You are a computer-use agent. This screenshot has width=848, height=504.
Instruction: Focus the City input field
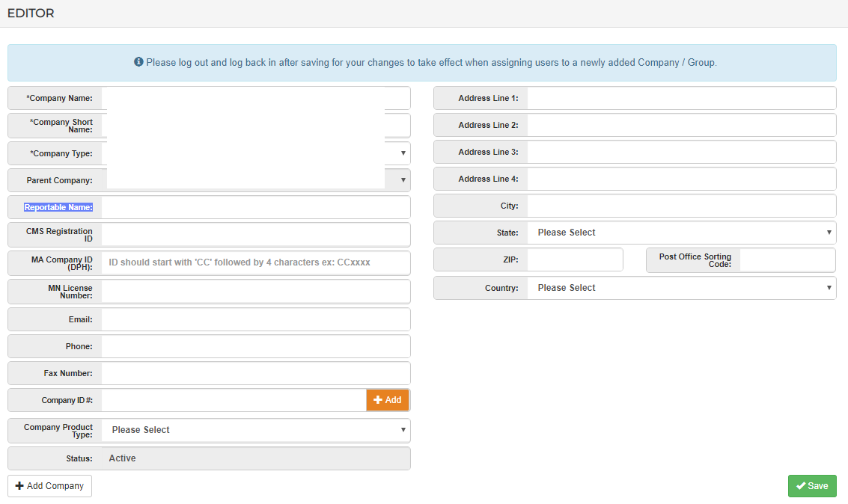click(x=681, y=206)
